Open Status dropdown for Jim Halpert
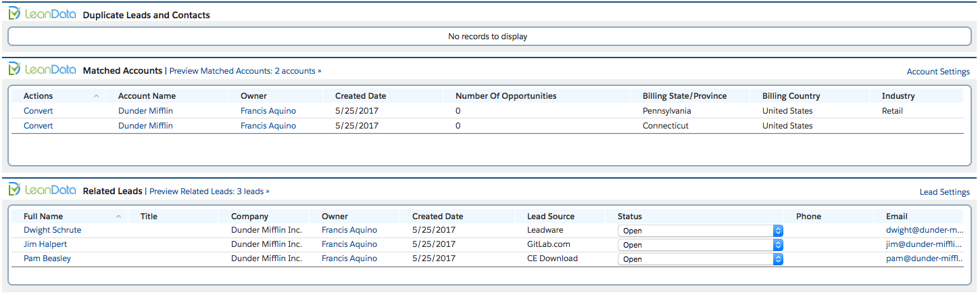 click(700, 245)
